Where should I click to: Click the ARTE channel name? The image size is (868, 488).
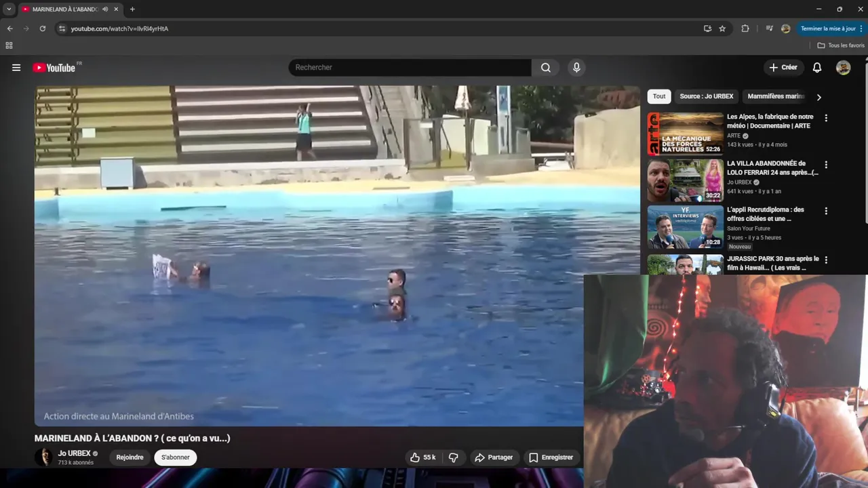734,136
